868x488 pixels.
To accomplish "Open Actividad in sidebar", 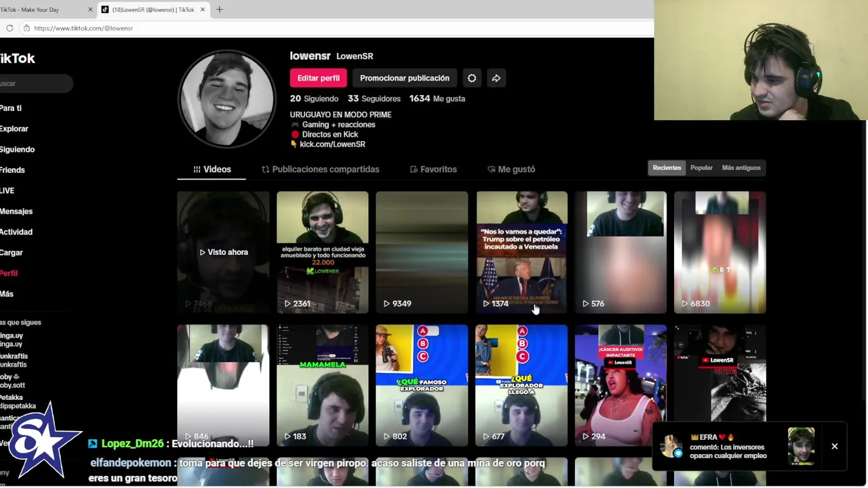I will coord(16,232).
